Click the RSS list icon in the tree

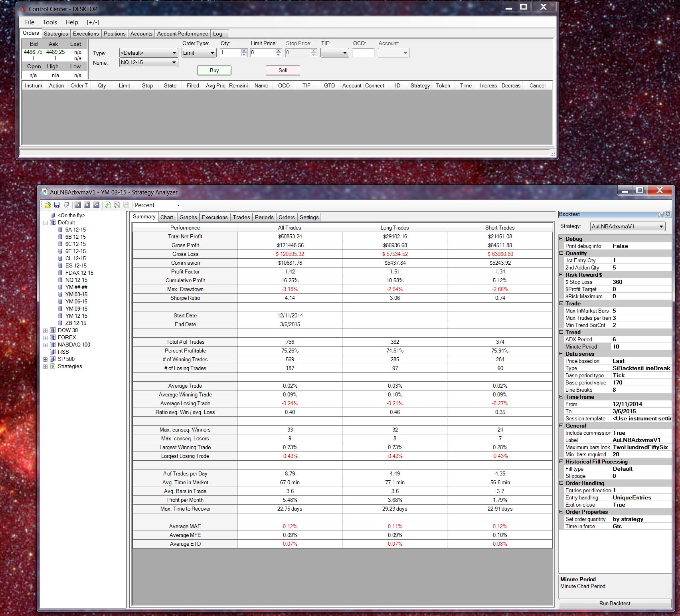[x=52, y=352]
